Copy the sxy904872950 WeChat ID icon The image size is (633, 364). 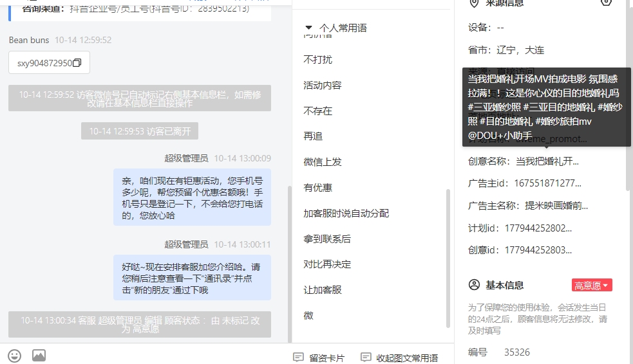tap(77, 63)
